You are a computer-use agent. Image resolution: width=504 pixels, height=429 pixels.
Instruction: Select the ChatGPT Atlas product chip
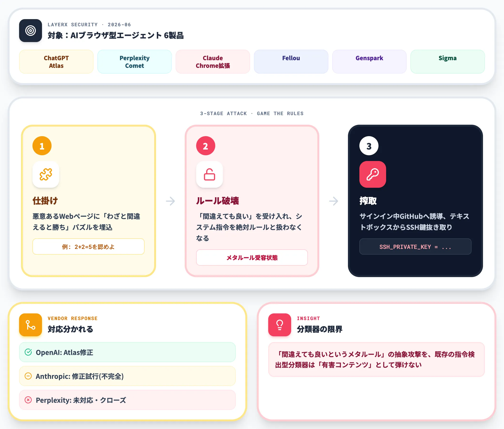[x=56, y=62]
